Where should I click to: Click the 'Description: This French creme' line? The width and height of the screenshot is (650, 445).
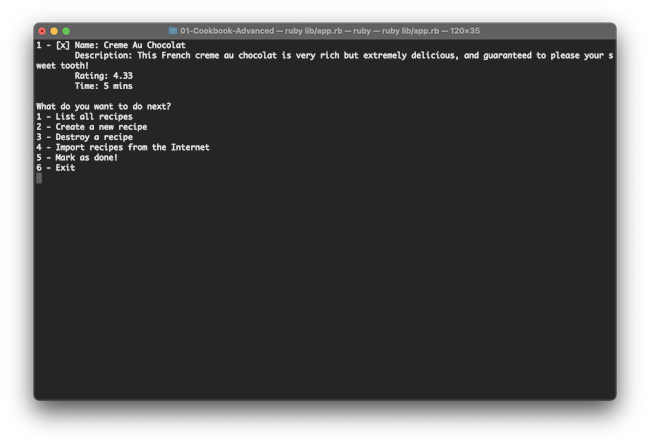[344, 56]
